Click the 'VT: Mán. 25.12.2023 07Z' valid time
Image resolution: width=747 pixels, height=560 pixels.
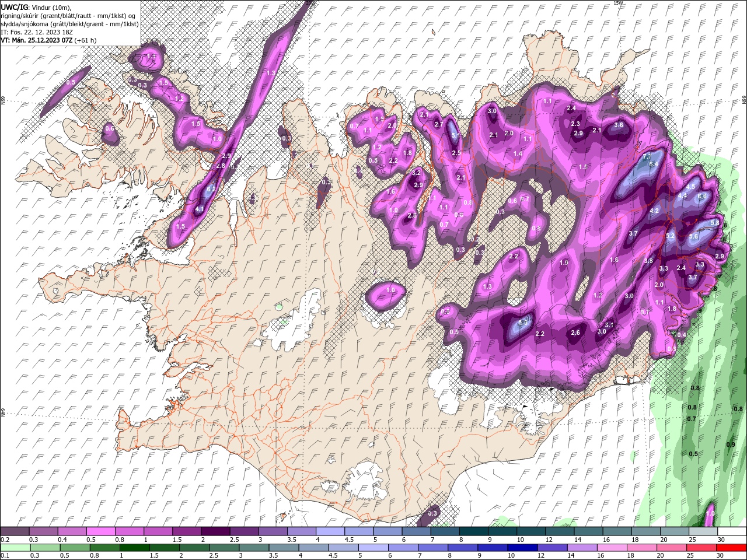point(36,40)
